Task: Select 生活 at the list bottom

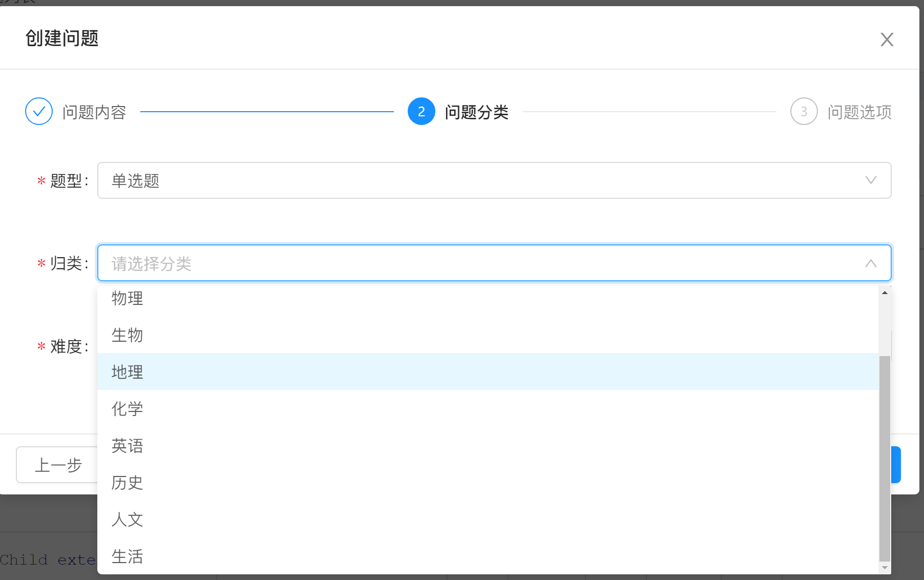Action: click(128, 556)
